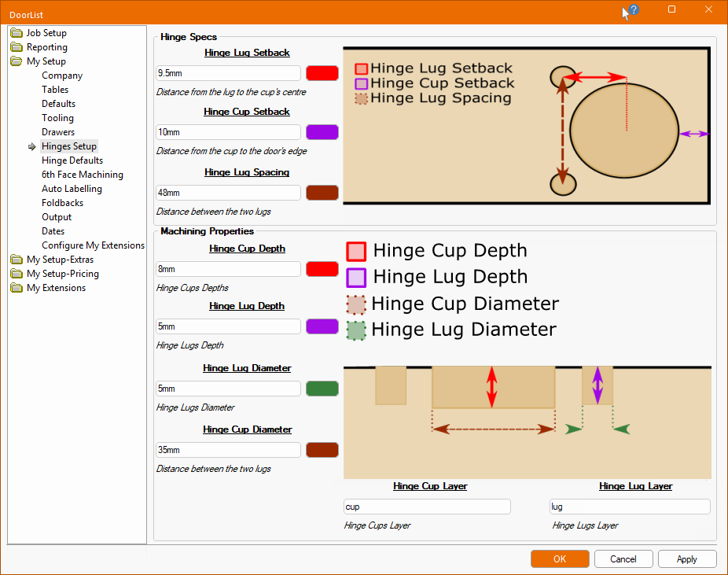
Task: Go to 6th Face Machining settings
Action: (x=82, y=175)
